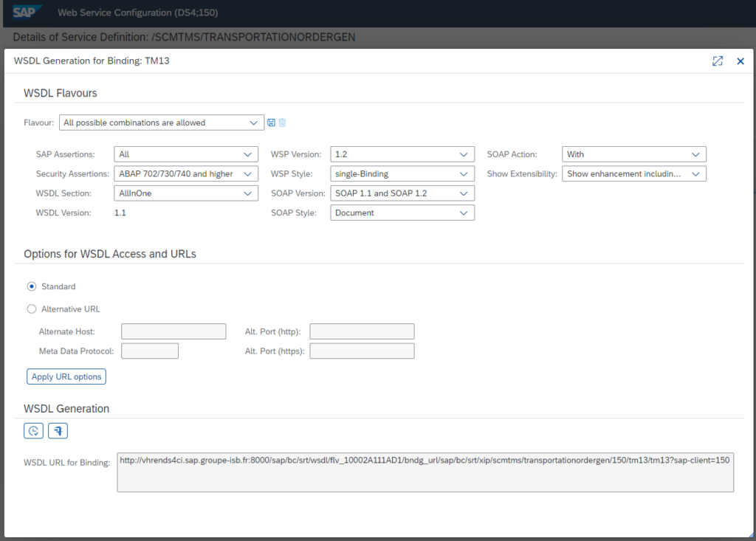Open the SOAP Version dropdown
Viewport: 756px width, 541px height.
[402, 193]
